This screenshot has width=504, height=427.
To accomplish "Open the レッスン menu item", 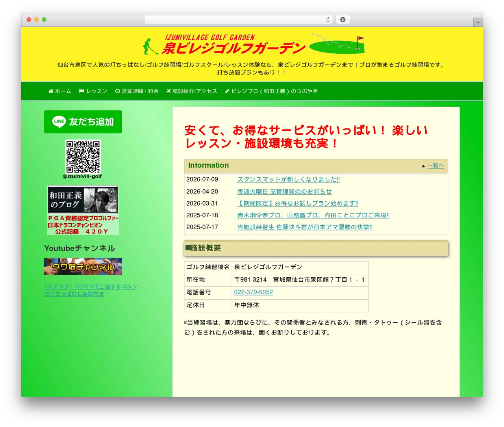I will (x=93, y=91).
